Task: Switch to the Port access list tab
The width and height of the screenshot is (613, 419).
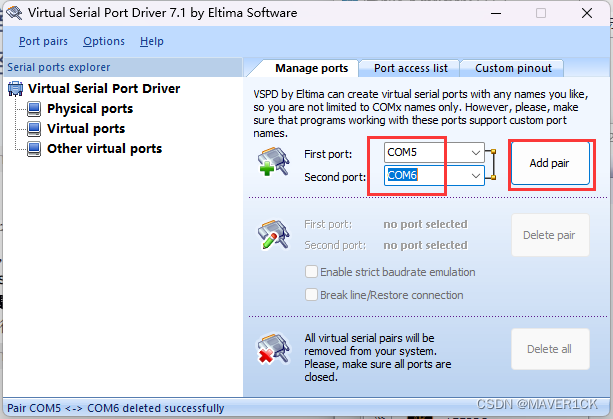Action: [410, 68]
